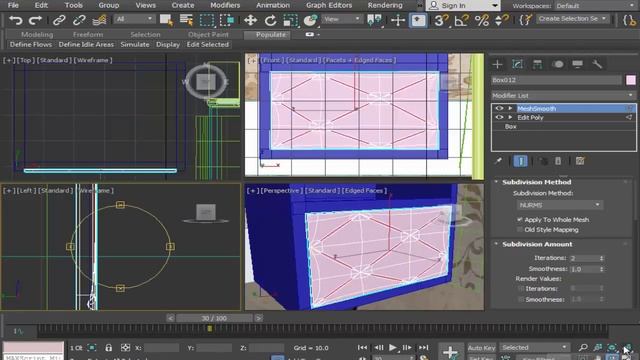
Task: Toggle the Show End Result button
Action: tap(520, 161)
